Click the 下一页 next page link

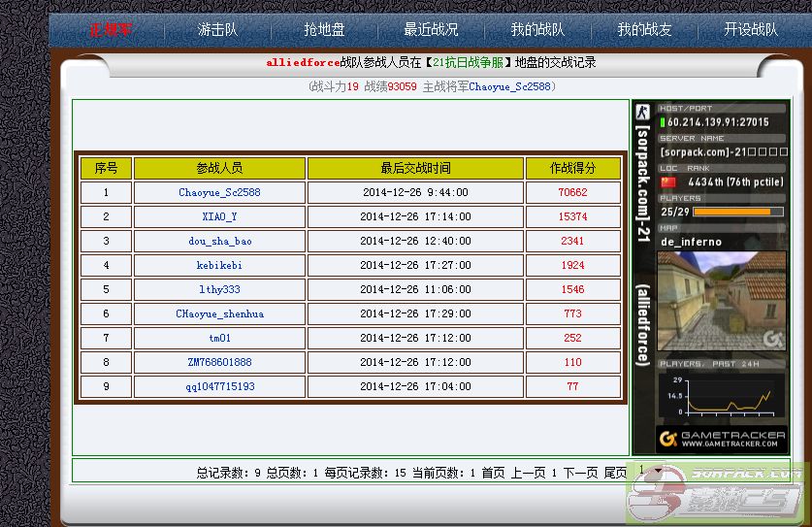tap(580, 474)
